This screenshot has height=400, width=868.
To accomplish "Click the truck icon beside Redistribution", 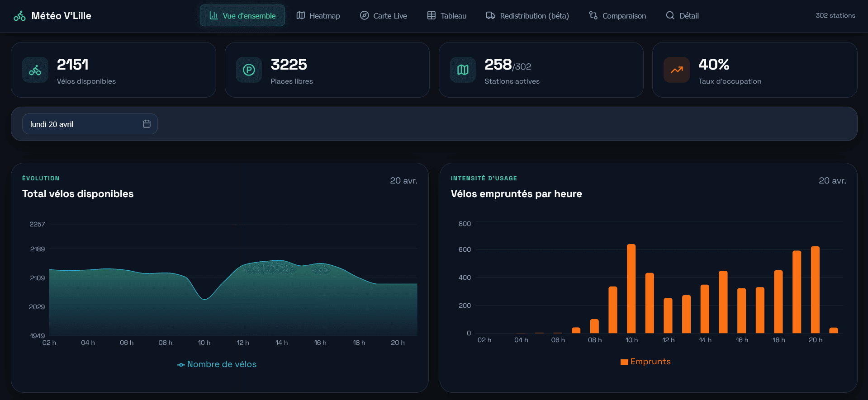I will (490, 16).
